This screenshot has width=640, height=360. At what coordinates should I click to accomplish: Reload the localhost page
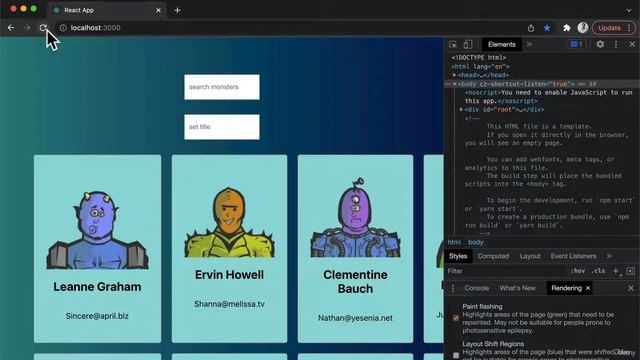pos(43,28)
